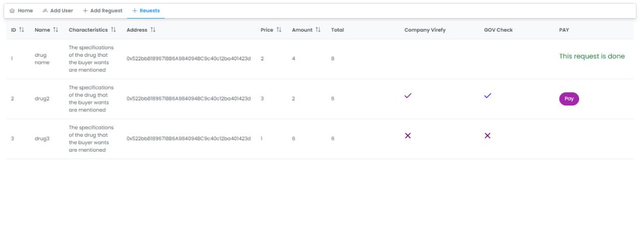Image resolution: width=644 pixels, height=233 pixels.
Task: Click the ID cell of the drug3 row
Action: coord(12,139)
